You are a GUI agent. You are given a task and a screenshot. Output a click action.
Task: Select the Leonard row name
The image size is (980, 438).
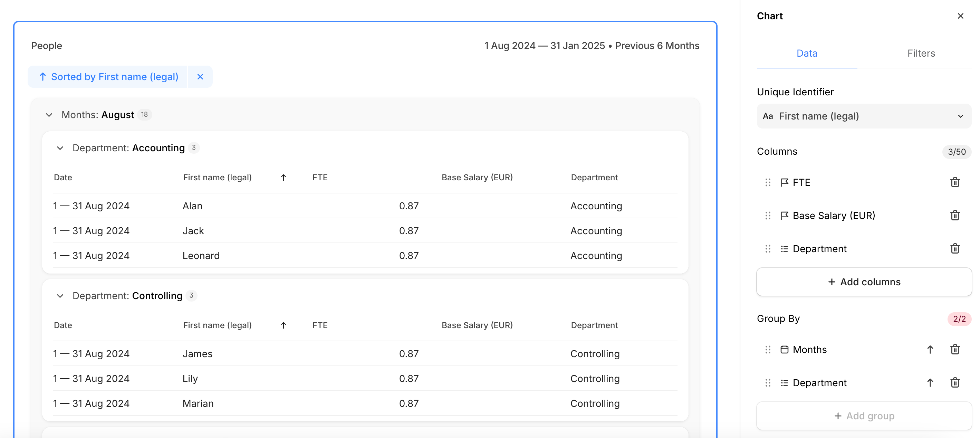coord(201,256)
